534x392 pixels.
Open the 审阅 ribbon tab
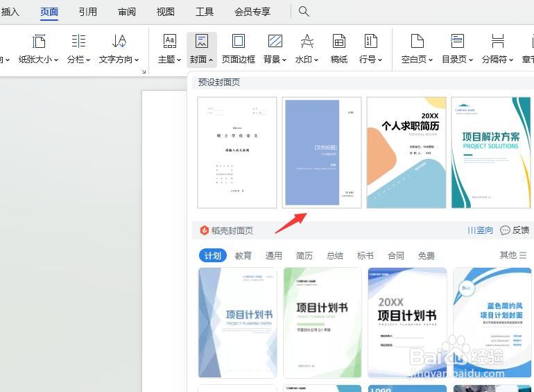pos(127,12)
